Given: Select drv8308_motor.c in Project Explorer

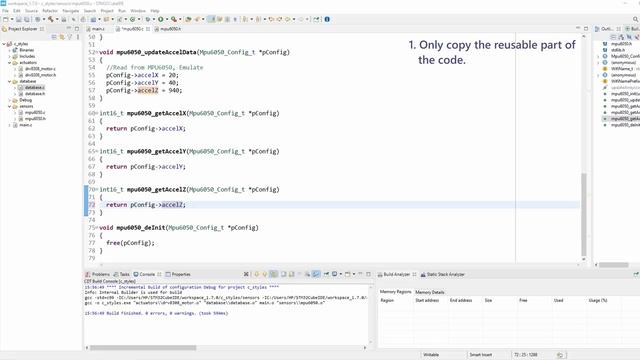Looking at the screenshot, I should (40, 69).
